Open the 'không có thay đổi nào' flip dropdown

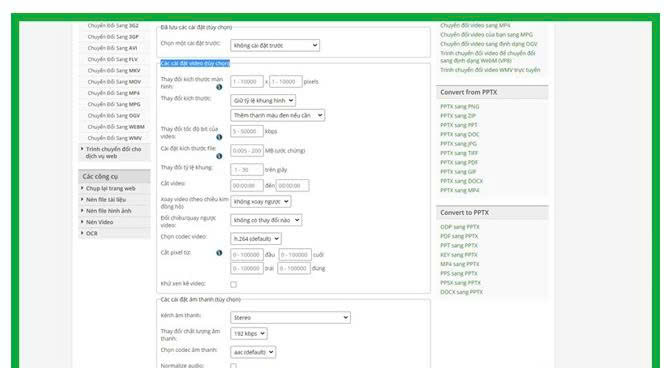(266, 220)
